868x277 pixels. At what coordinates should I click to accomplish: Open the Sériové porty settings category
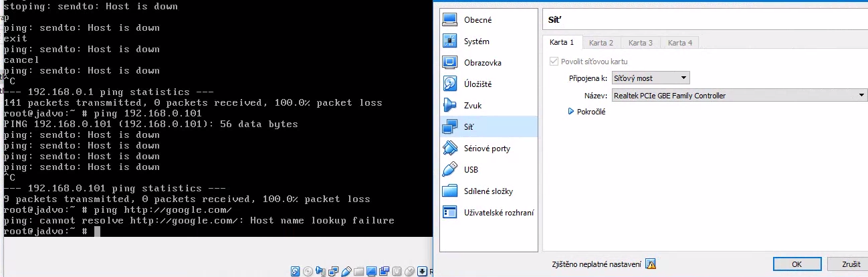[x=488, y=149]
